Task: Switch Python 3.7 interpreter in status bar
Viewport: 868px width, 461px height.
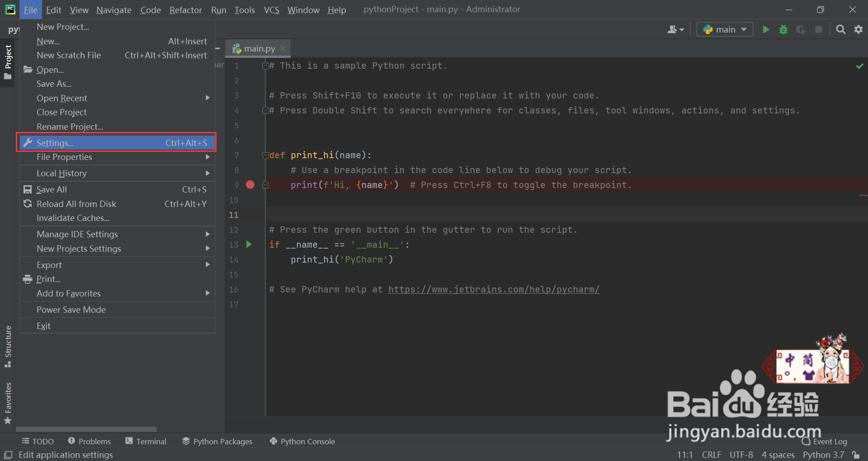Action: click(823, 455)
